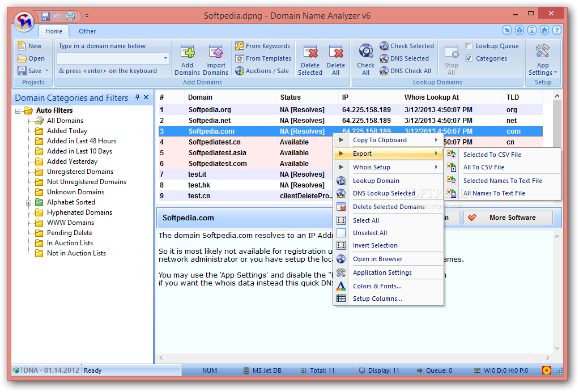Sort by Whois Lookup At column header

point(451,97)
